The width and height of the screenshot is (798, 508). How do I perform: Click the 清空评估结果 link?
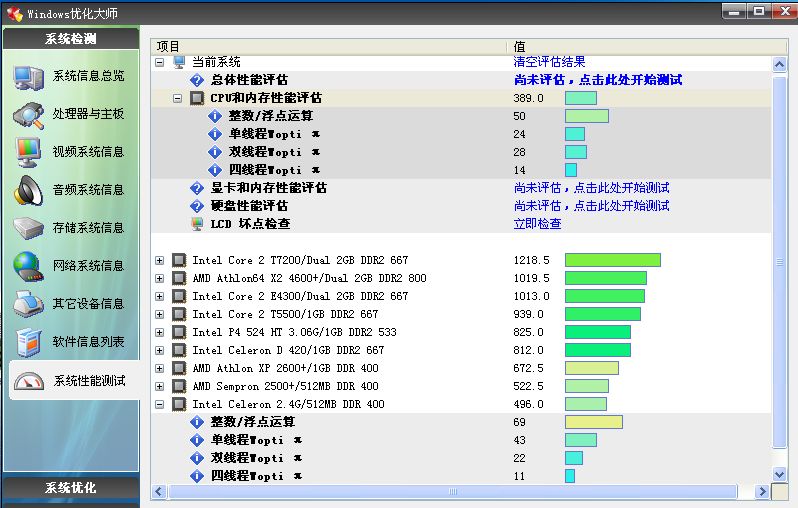pyautogui.click(x=549, y=62)
